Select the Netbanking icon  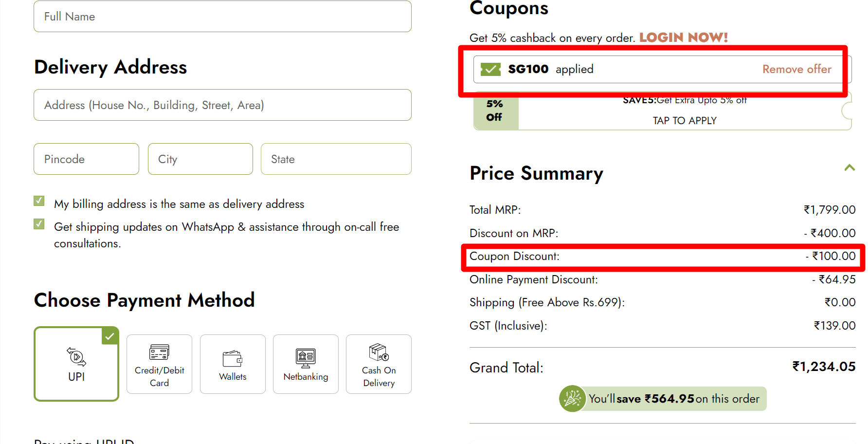pos(306,358)
